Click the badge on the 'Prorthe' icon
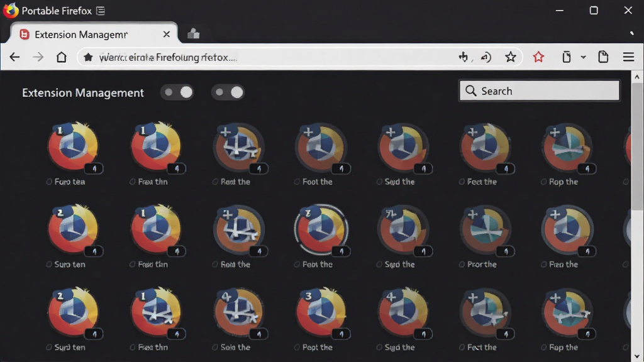The image size is (644, 362). coord(506,251)
